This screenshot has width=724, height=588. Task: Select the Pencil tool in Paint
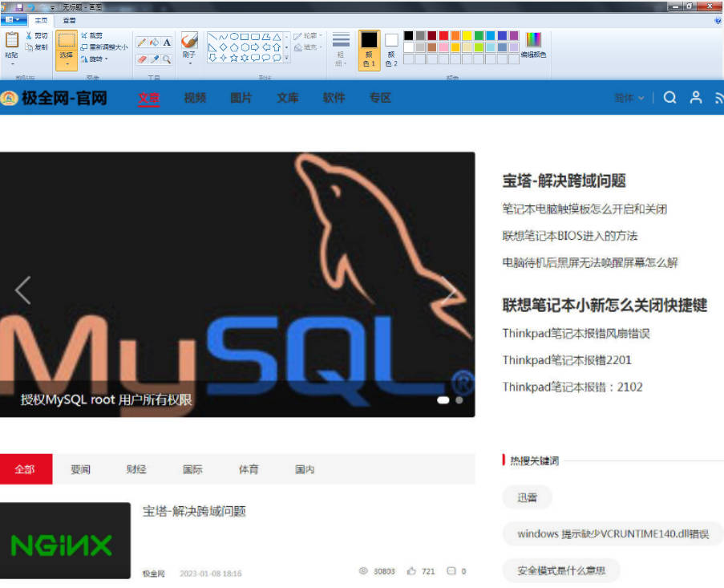coord(142,43)
